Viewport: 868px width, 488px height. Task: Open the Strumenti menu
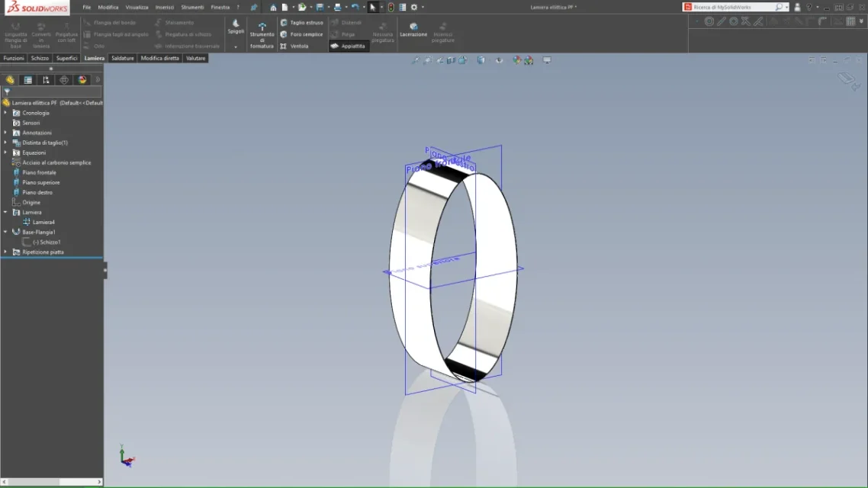pos(193,7)
